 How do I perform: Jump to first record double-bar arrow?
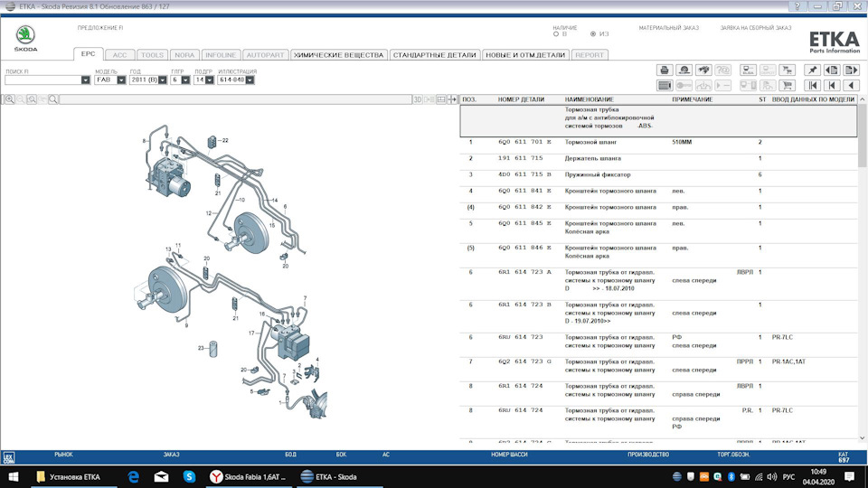(x=812, y=85)
